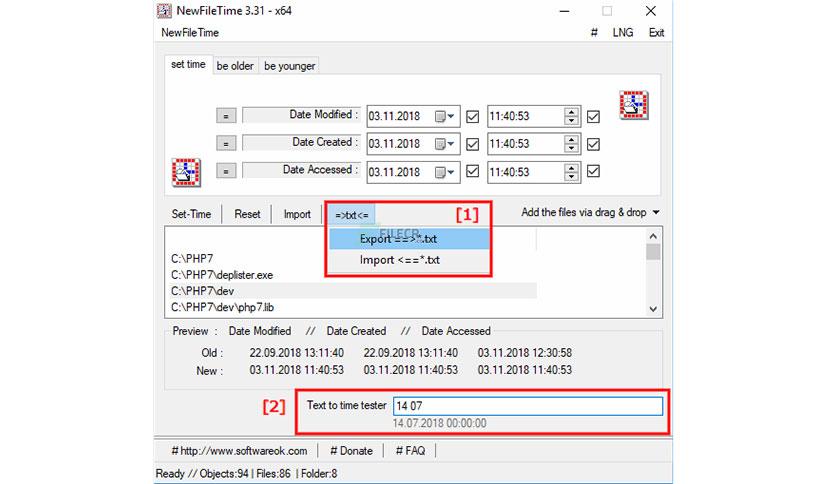Viewport: 836px width, 484px height.
Task: Click the Set-Time button
Action: [191, 214]
